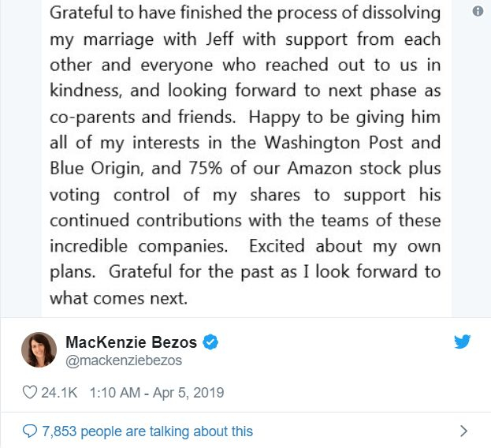Click the blue verified badge

pyautogui.click(x=211, y=342)
